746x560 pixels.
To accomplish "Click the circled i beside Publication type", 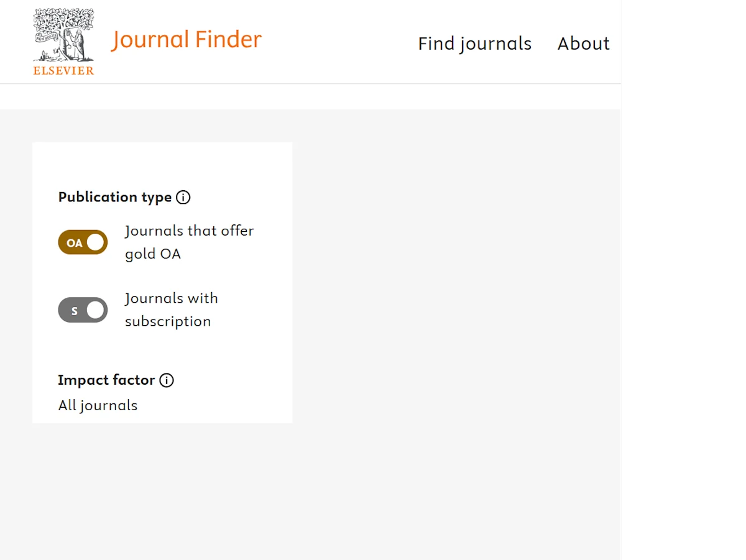I will click(183, 197).
